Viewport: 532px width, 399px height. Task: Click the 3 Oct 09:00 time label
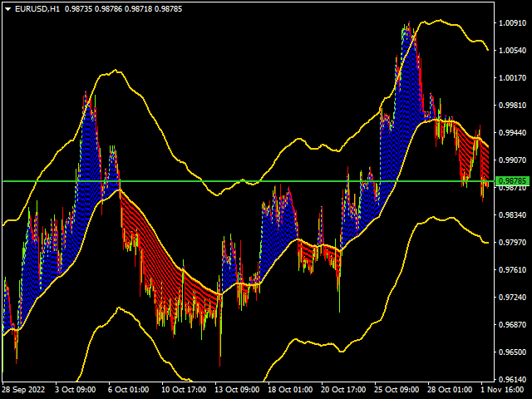(x=76, y=390)
